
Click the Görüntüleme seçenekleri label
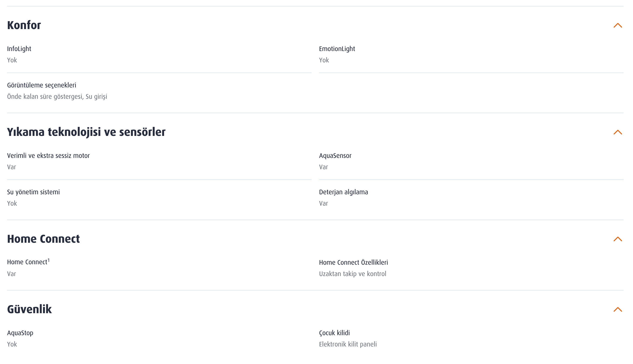point(42,85)
